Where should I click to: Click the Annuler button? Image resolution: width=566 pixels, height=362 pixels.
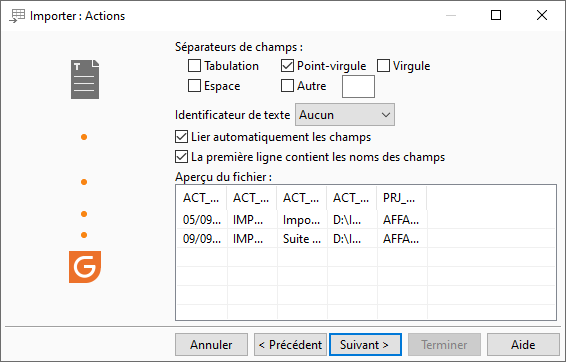pos(211,345)
